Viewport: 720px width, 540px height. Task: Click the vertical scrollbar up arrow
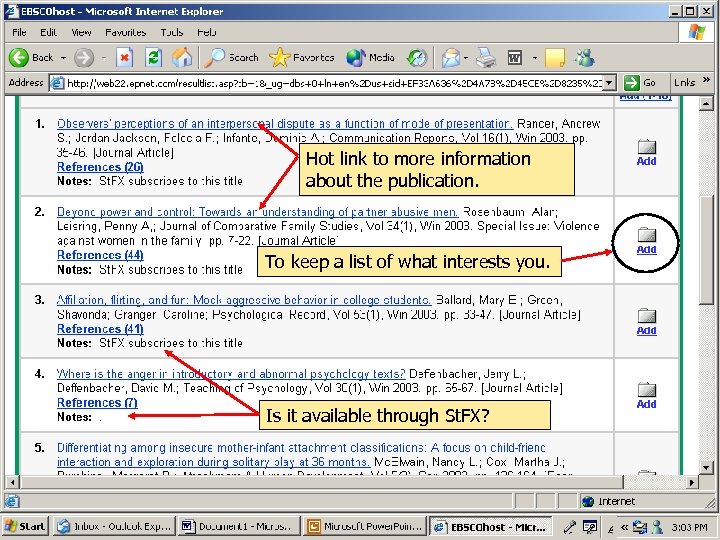[x=706, y=103]
